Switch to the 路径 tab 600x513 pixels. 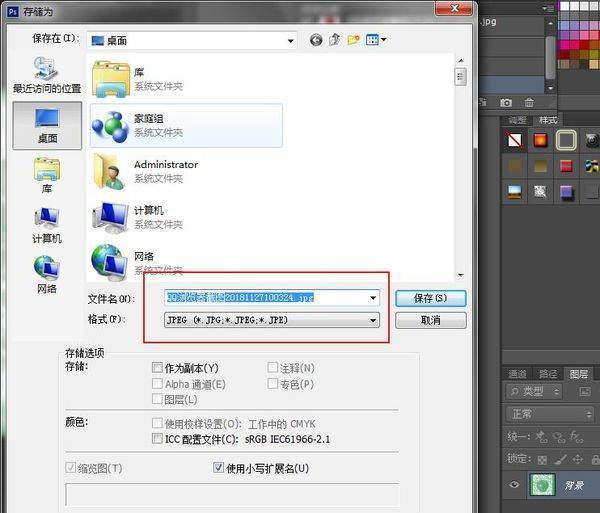click(547, 374)
